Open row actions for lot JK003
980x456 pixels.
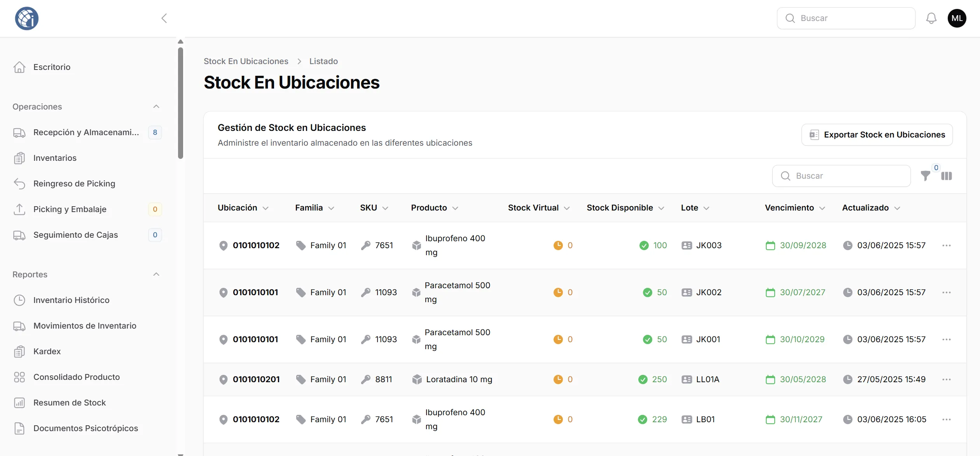[946, 245]
